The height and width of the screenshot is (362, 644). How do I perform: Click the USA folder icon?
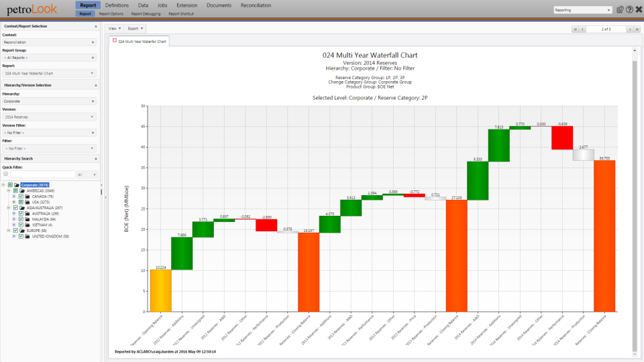[x=28, y=202]
